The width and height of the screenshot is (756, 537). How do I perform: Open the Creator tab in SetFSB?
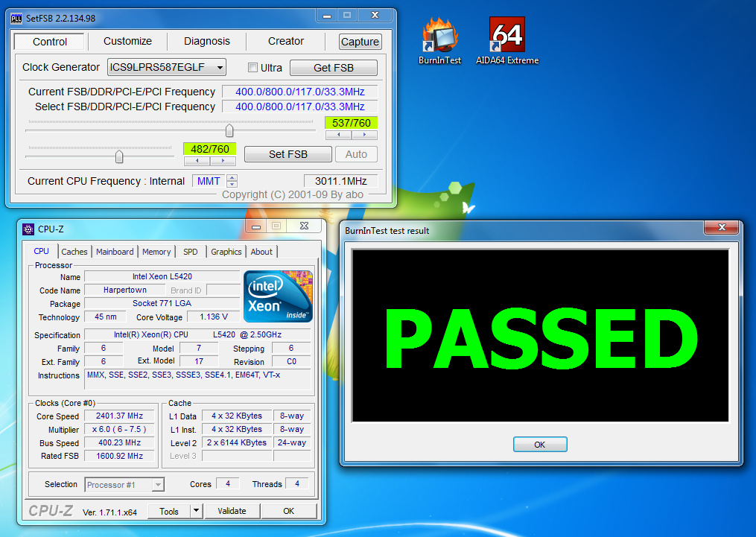286,42
